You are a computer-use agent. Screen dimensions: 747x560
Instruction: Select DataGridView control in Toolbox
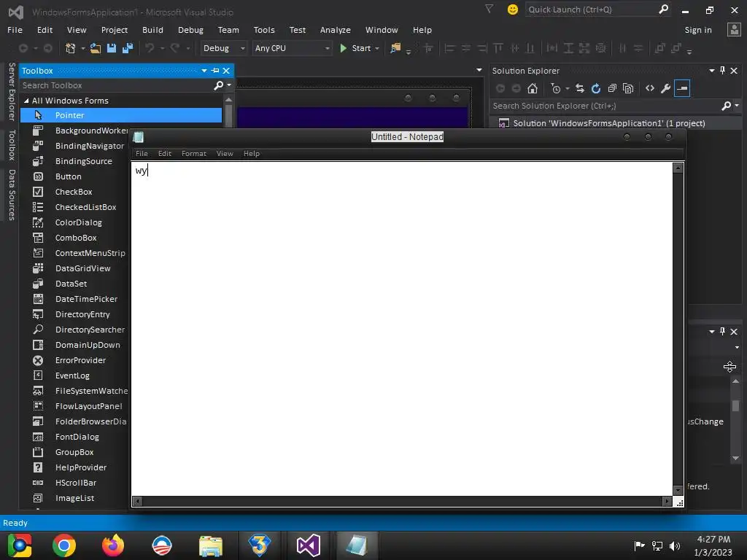tap(82, 268)
